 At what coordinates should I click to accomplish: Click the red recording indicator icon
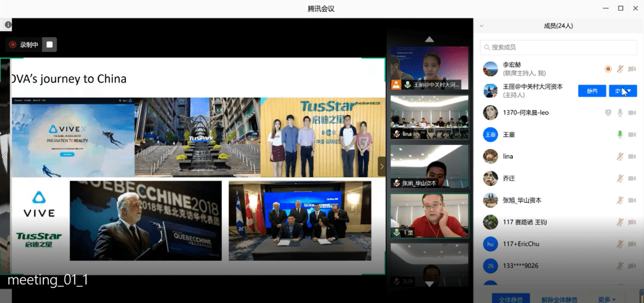point(13,45)
